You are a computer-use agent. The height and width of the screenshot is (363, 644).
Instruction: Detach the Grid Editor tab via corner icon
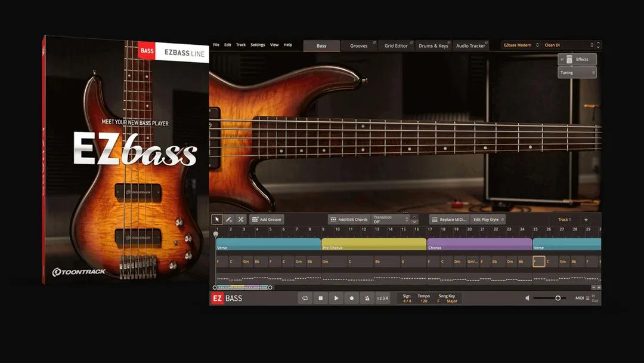(x=411, y=42)
